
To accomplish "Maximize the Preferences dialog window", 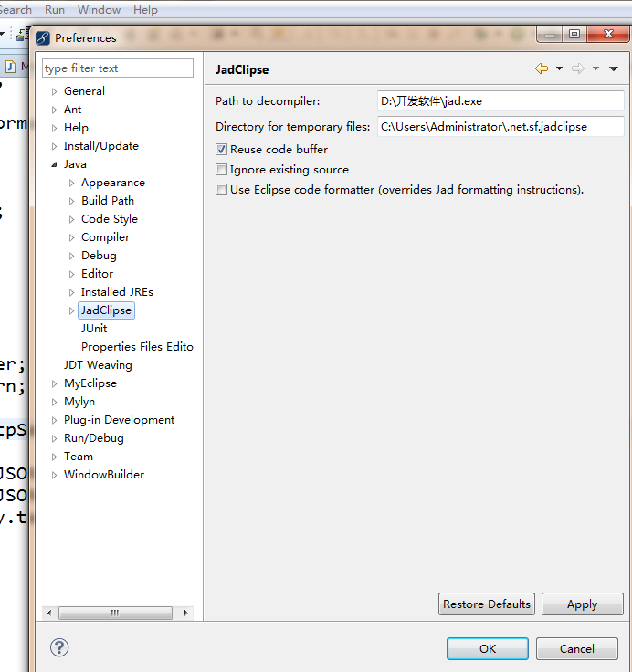I will 574,34.
